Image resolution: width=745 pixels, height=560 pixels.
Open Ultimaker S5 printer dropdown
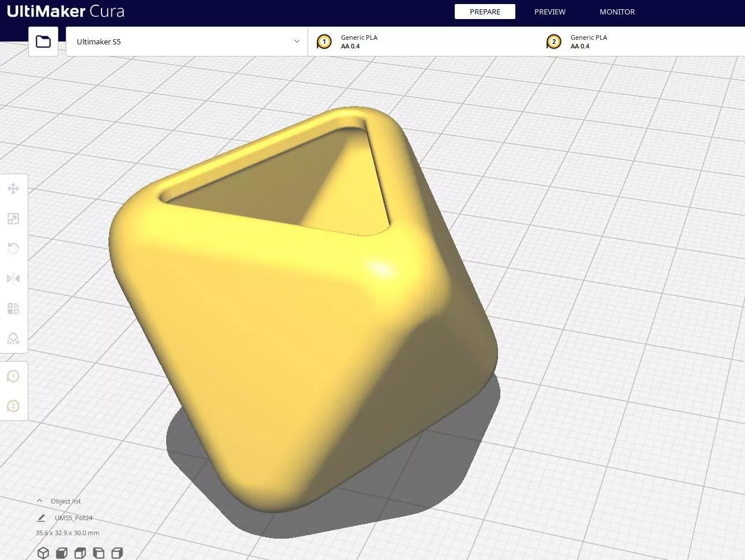pos(187,42)
